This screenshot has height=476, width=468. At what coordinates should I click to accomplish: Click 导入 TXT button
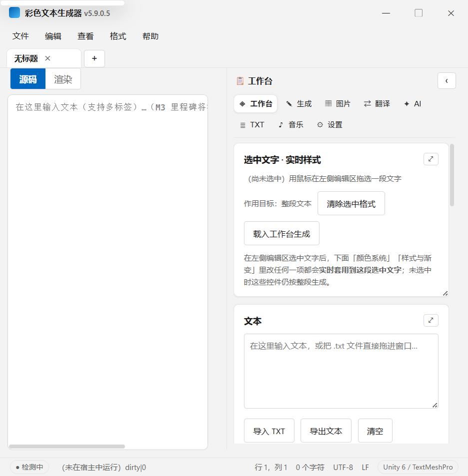pos(269,431)
